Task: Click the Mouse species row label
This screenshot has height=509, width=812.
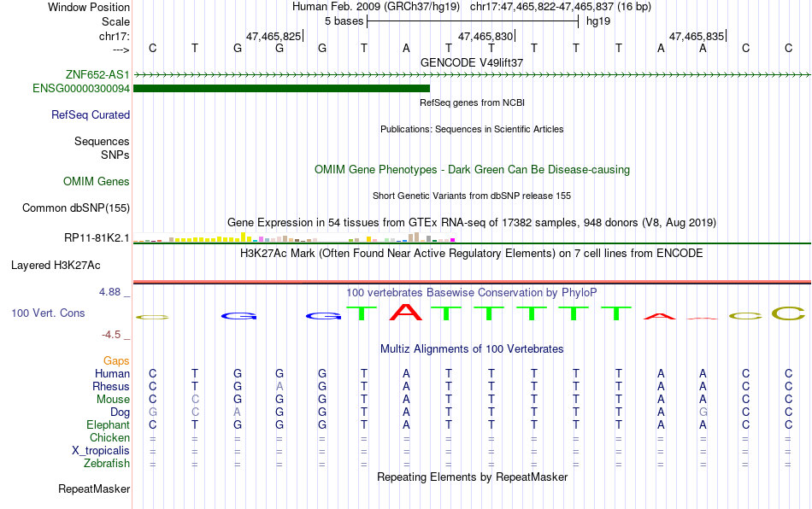Action: pos(113,400)
